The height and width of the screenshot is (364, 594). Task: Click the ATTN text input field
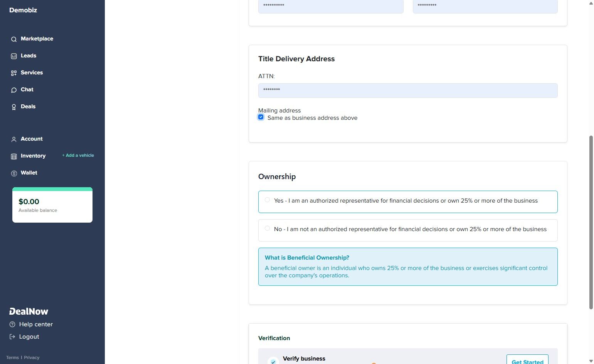(407, 91)
